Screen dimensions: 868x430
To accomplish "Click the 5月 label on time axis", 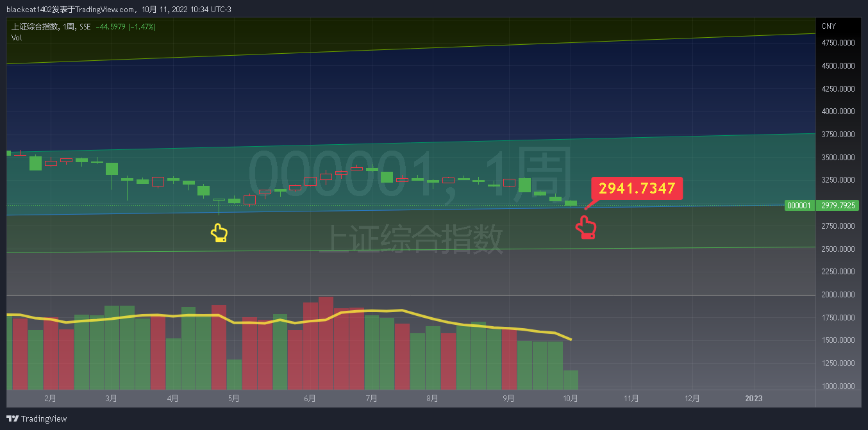I will [234, 399].
